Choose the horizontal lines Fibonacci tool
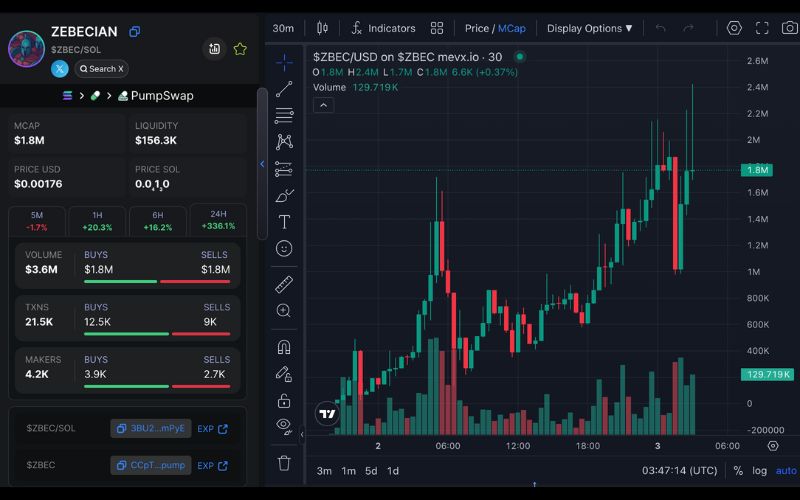The image size is (800, 500). click(x=284, y=115)
